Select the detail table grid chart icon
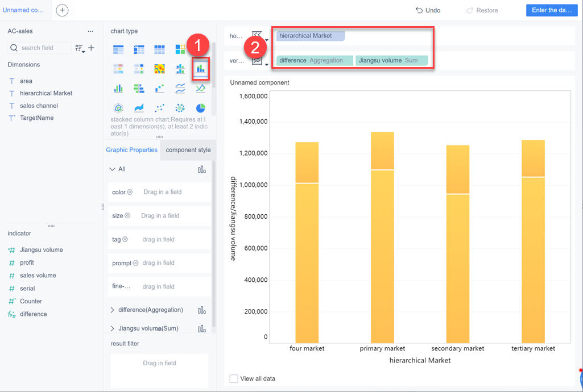Image resolution: width=583 pixels, height=392 pixels. point(159,49)
